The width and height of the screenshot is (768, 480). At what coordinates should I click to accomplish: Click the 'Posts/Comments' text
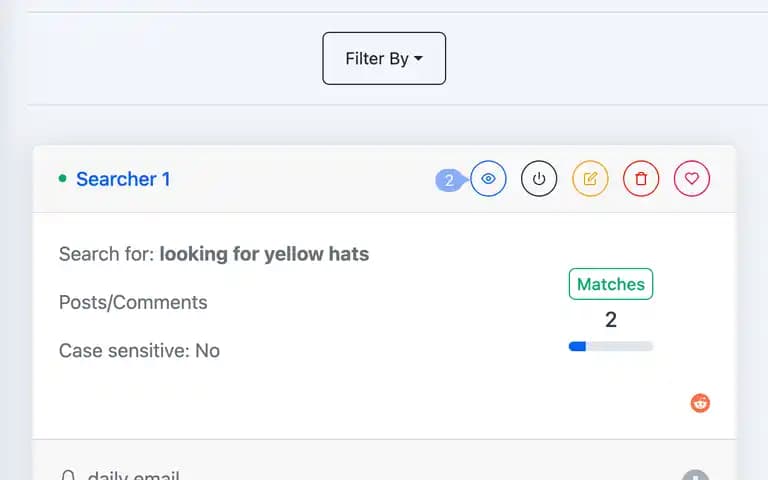coord(133,303)
